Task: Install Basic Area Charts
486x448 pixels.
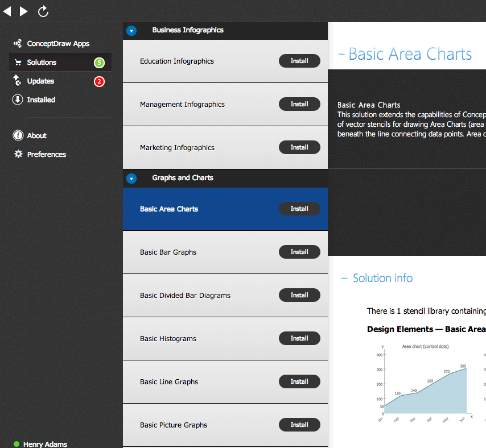Action: click(x=299, y=209)
